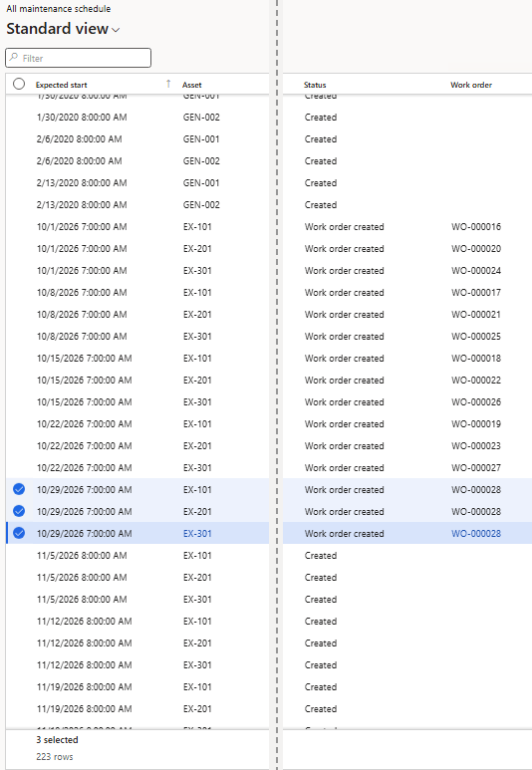Select EX-201 asset on 10/8/2026 row
The height and width of the screenshot is (770, 532).
(x=197, y=315)
